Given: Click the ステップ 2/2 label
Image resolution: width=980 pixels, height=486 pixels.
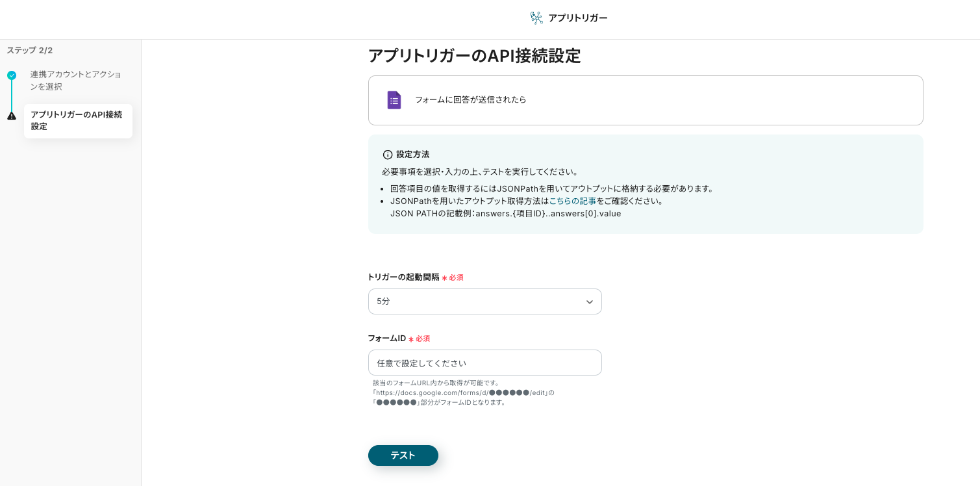Looking at the screenshot, I should pyautogui.click(x=30, y=51).
